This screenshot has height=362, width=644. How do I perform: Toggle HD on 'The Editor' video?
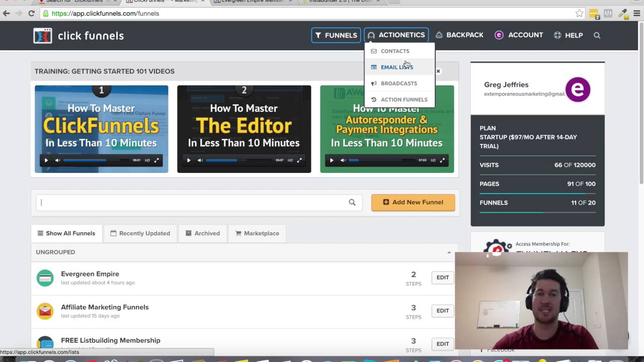[x=290, y=160]
